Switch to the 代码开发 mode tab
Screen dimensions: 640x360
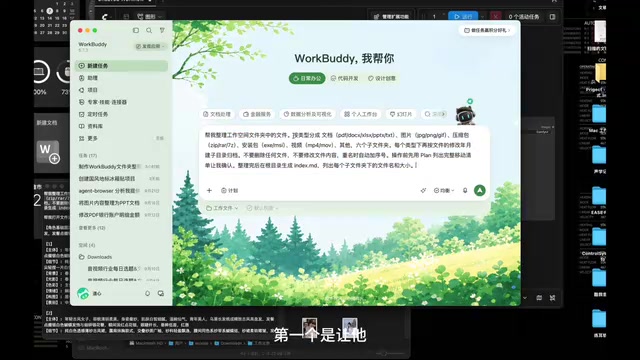coord(344,78)
